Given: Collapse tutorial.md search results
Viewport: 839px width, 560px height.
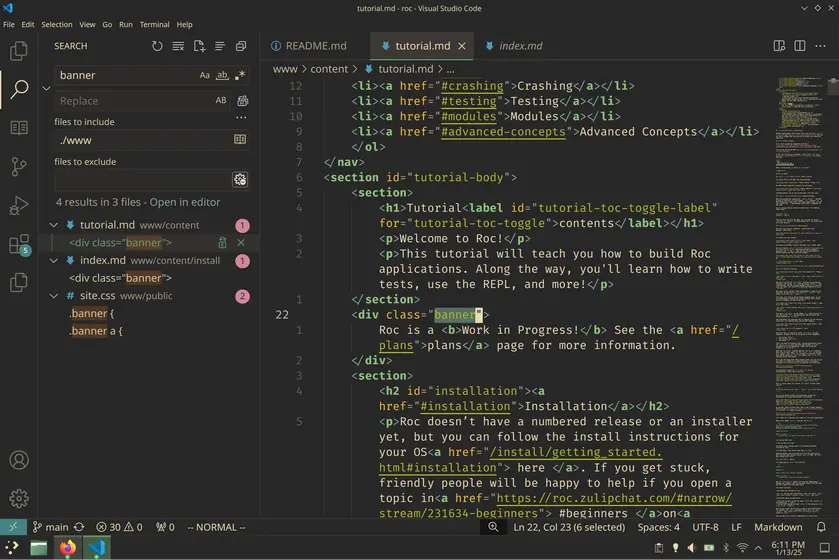Looking at the screenshot, I should click(54, 225).
